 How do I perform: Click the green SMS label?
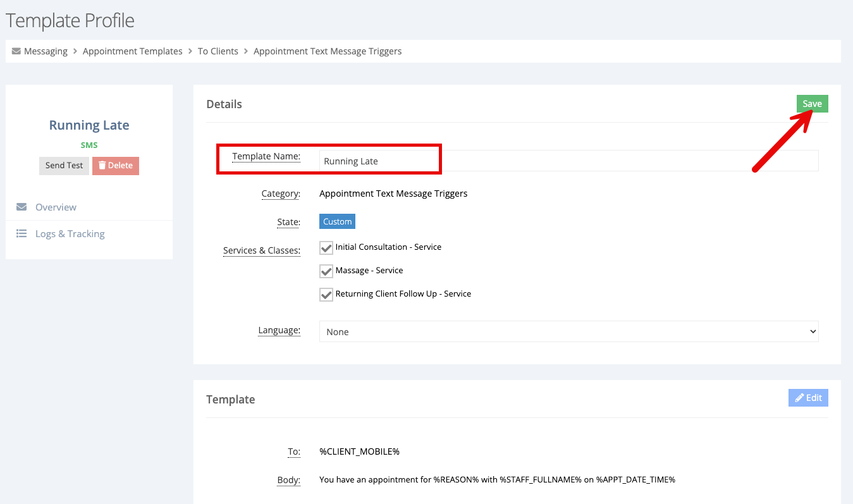(89, 145)
